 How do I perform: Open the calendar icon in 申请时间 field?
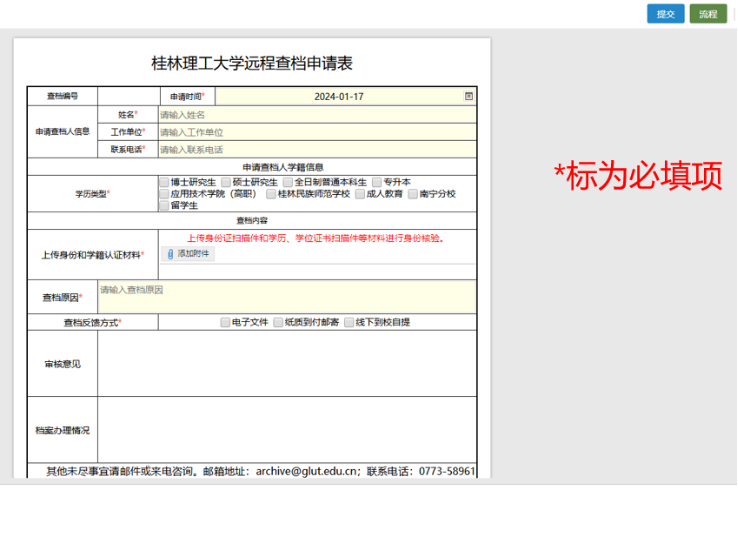tap(468, 97)
